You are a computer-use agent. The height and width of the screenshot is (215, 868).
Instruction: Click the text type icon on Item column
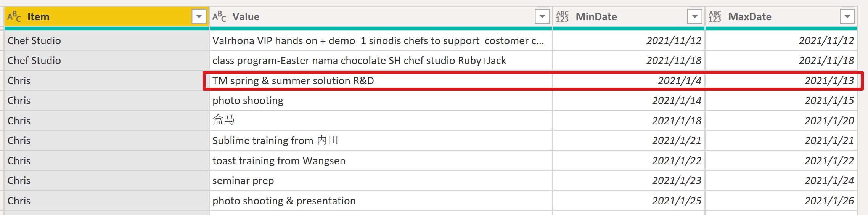(14, 17)
